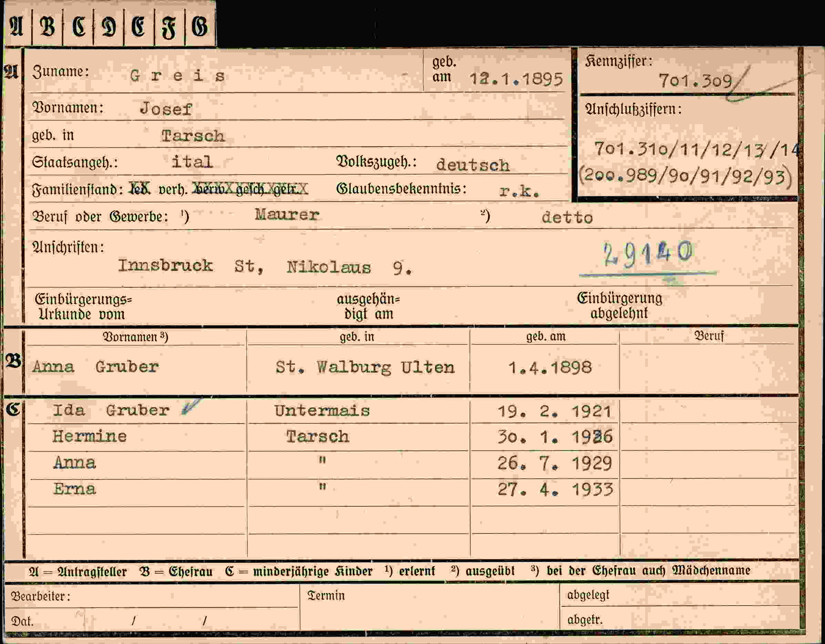Click the citizenship value 'ital'
Screen dimensions: 825x644
(x=192, y=162)
